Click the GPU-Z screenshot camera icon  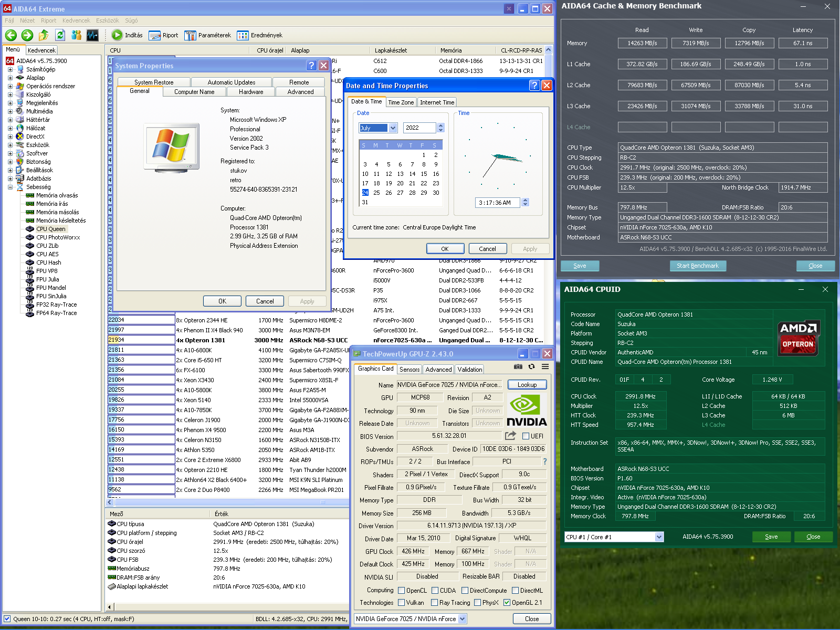[x=518, y=366]
